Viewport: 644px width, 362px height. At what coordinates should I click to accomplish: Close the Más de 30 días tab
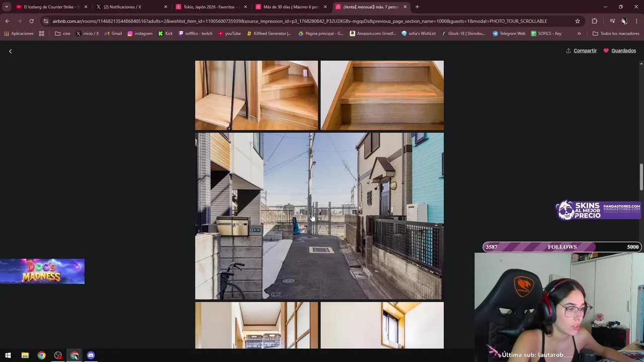pos(325,7)
